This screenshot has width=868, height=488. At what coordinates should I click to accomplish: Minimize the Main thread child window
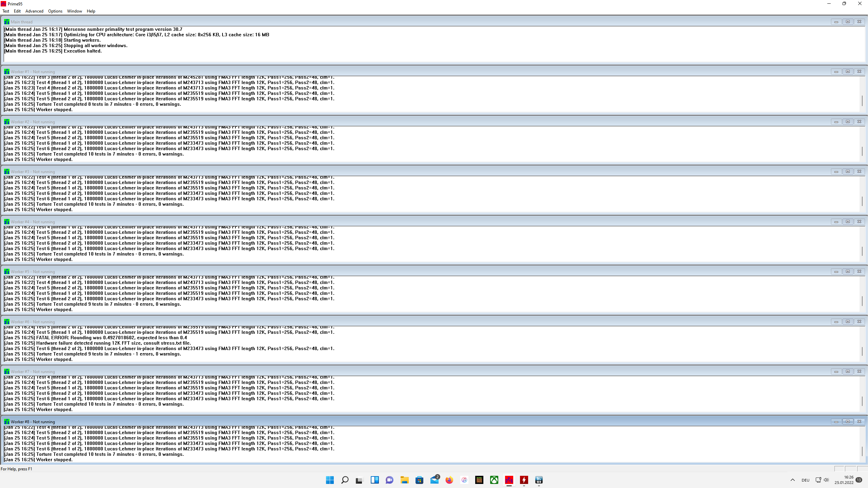click(836, 22)
